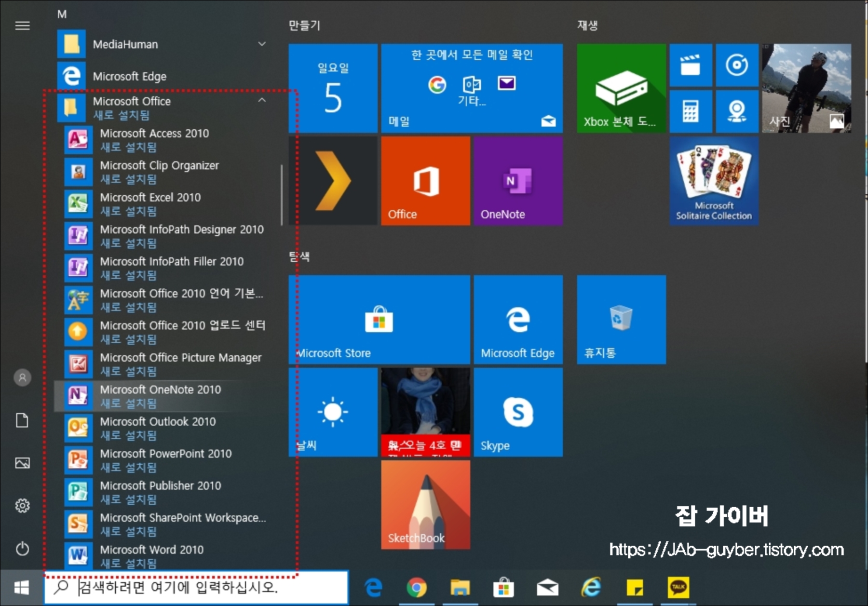Click the user account icon
Screen dimensions: 868x606
(x=22, y=377)
